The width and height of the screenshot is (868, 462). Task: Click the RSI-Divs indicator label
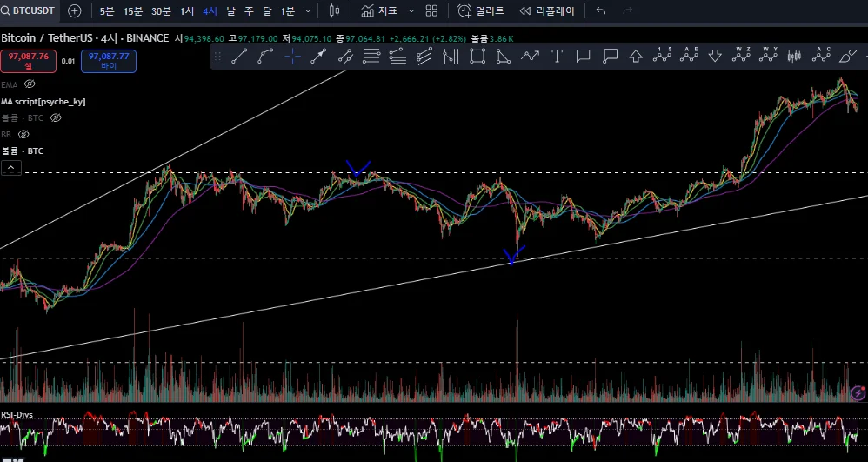tap(17, 414)
